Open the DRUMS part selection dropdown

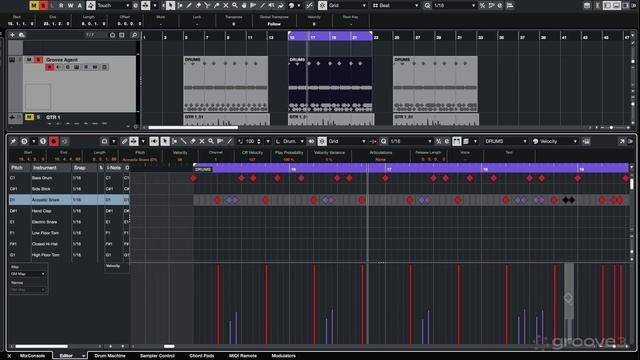505,141
